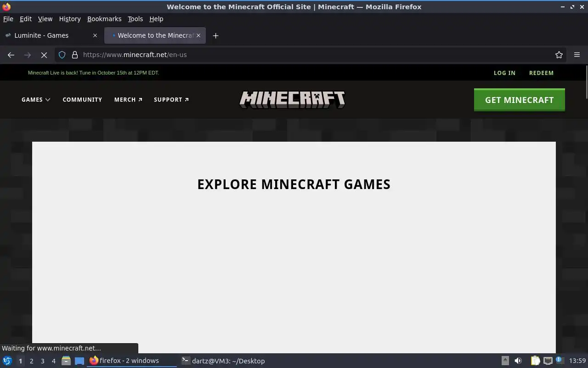Open the tracking protection shield icon
Screen dimensions: 588x368
(x=62, y=55)
